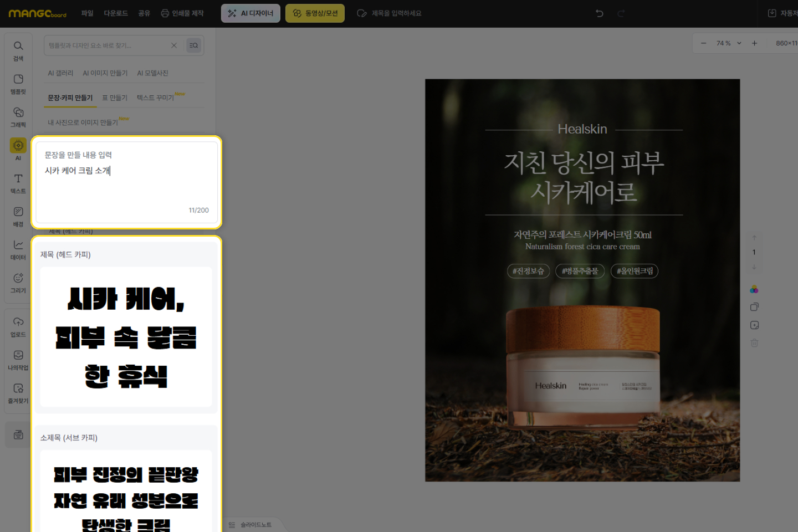Open the 공유 share menu
This screenshot has width=798, height=532.
click(x=144, y=13)
